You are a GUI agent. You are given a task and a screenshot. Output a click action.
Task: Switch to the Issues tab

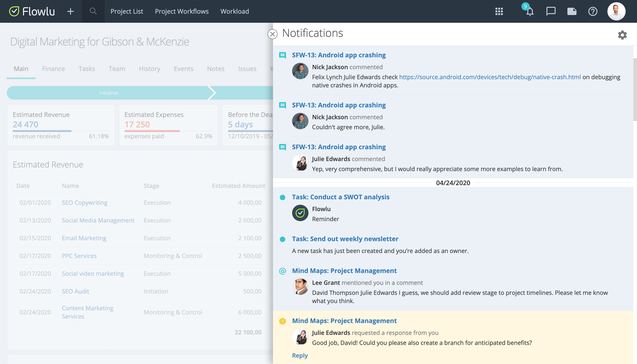pyautogui.click(x=247, y=68)
